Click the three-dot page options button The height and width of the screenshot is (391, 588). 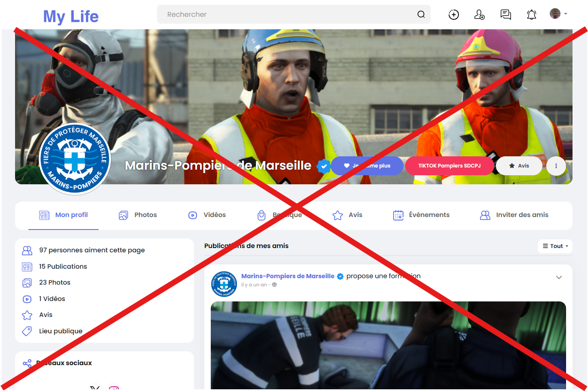tap(556, 166)
